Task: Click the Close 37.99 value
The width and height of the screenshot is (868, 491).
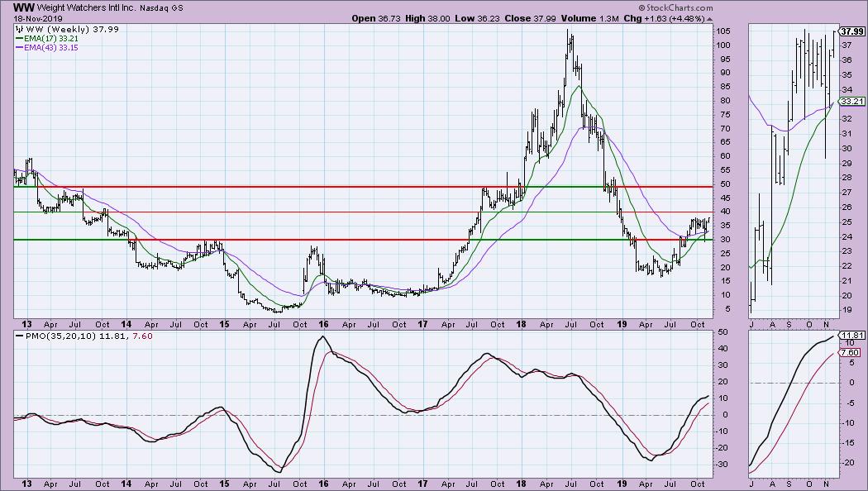Action: click(531, 18)
